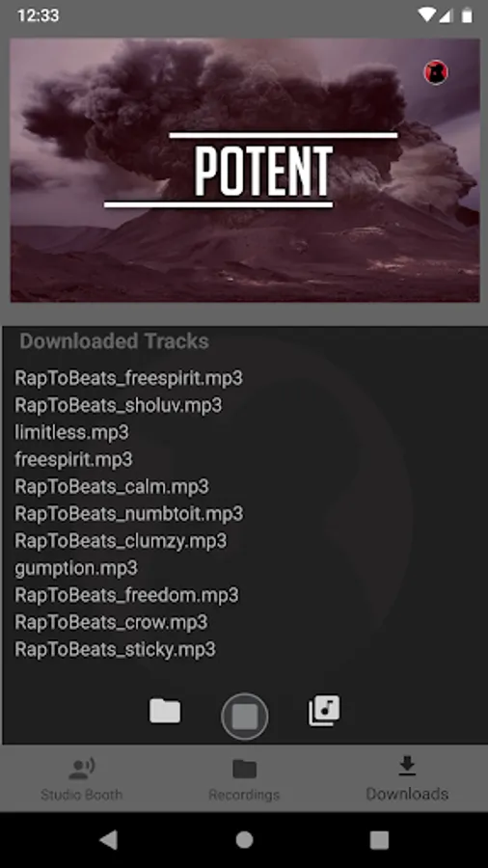Play limitless.mp3 from the list
Image resolution: width=488 pixels, height=868 pixels.
point(71,432)
